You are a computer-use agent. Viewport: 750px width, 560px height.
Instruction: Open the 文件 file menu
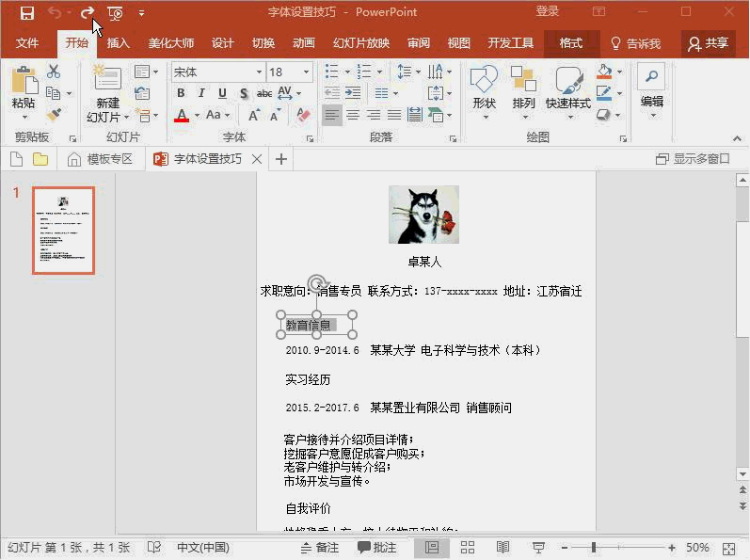pos(27,43)
